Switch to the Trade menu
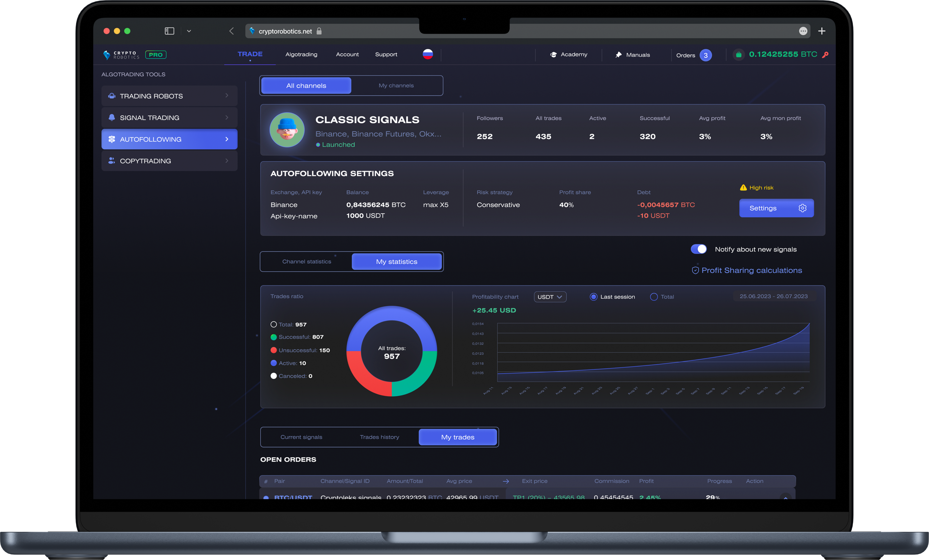 250,54
